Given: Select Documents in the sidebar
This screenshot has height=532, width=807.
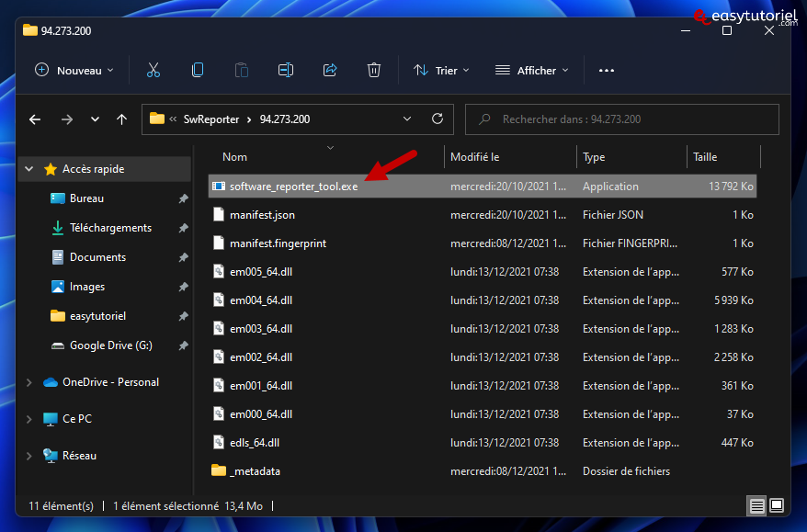Looking at the screenshot, I should pos(97,257).
